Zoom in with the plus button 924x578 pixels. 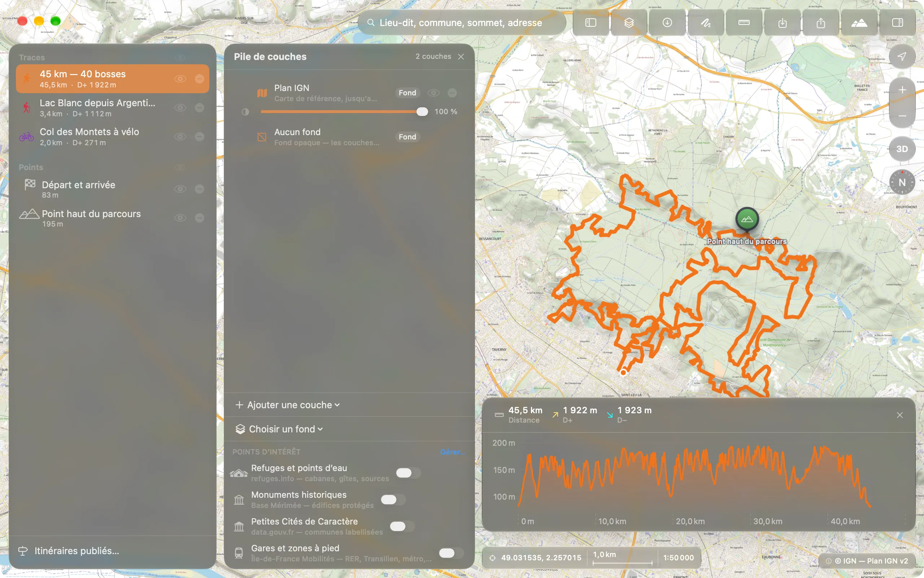click(902, 90)
